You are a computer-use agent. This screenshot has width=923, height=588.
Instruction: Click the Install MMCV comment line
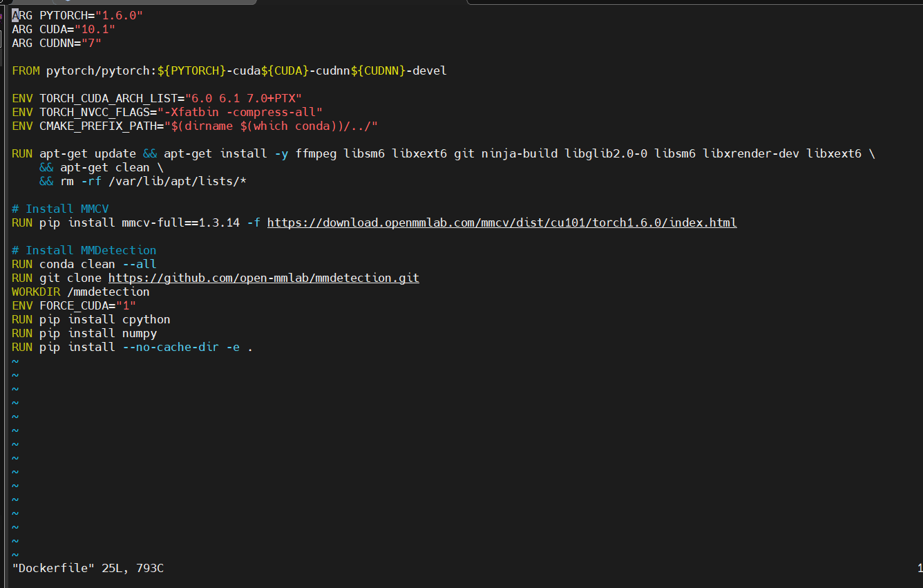click(59, 209)
